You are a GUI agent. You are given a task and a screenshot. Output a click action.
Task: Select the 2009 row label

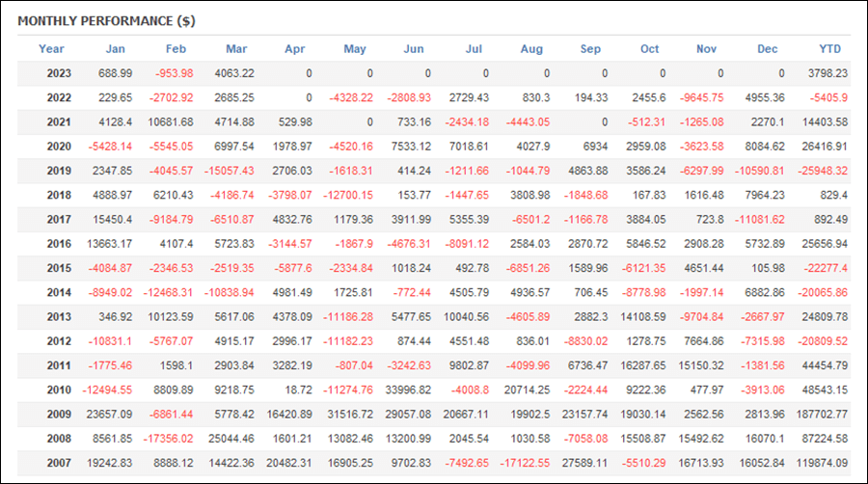pyautogui.click(x=59, y=415)
